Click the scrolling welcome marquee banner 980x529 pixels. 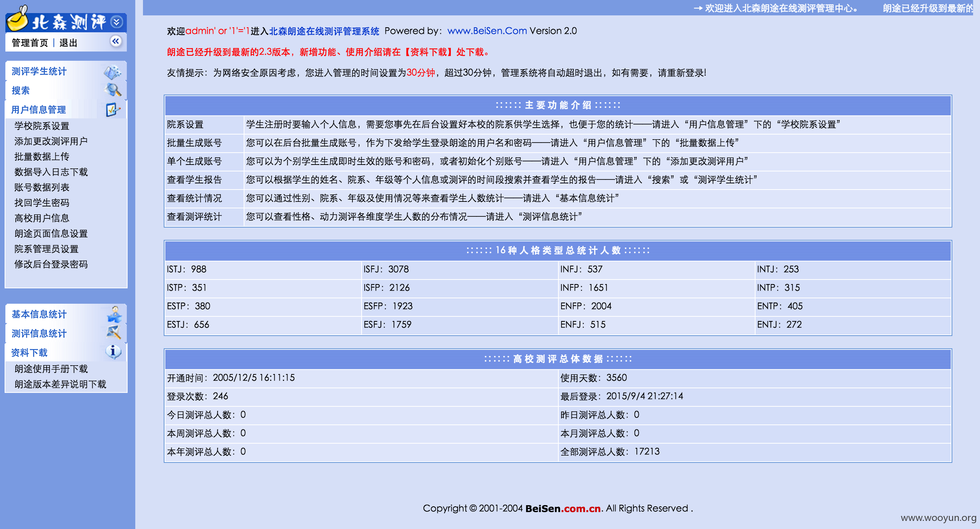coord(558,8)
